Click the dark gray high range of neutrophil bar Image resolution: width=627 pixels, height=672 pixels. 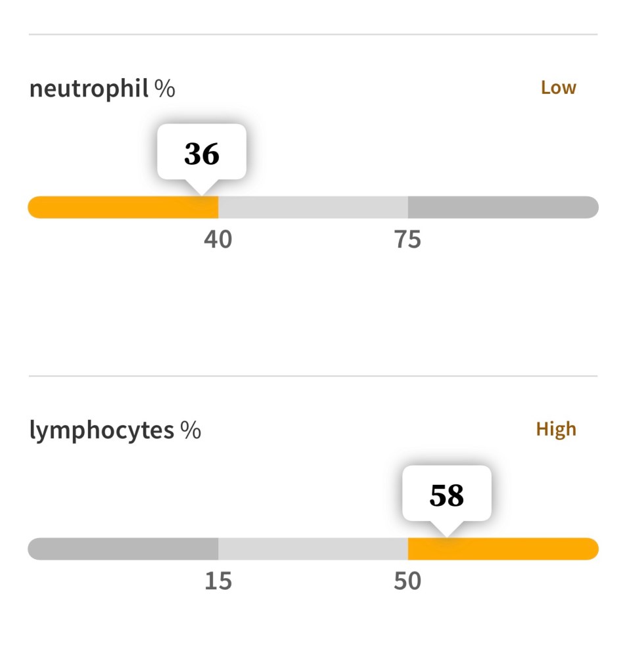503,207
